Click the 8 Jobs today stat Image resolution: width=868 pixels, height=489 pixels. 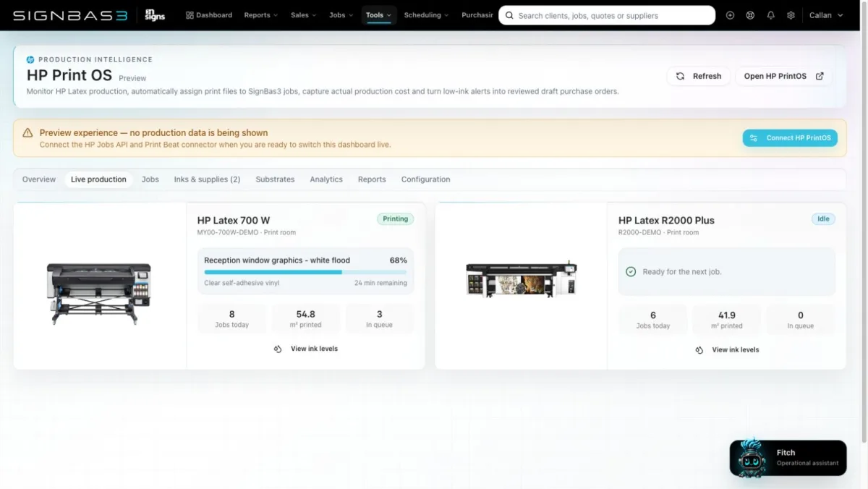click(x=231, y=319)
